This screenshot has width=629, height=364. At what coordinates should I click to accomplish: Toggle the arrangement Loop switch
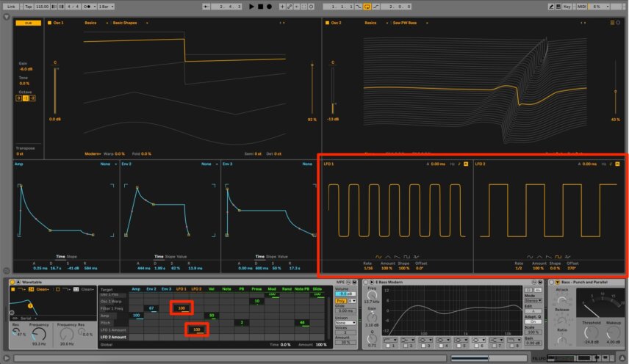click(x=367, y=7)
